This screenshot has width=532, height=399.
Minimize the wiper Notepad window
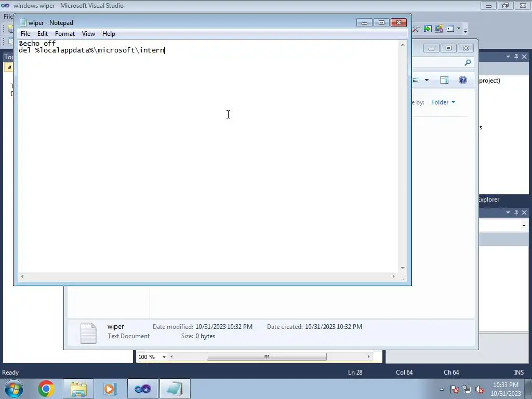364,23
